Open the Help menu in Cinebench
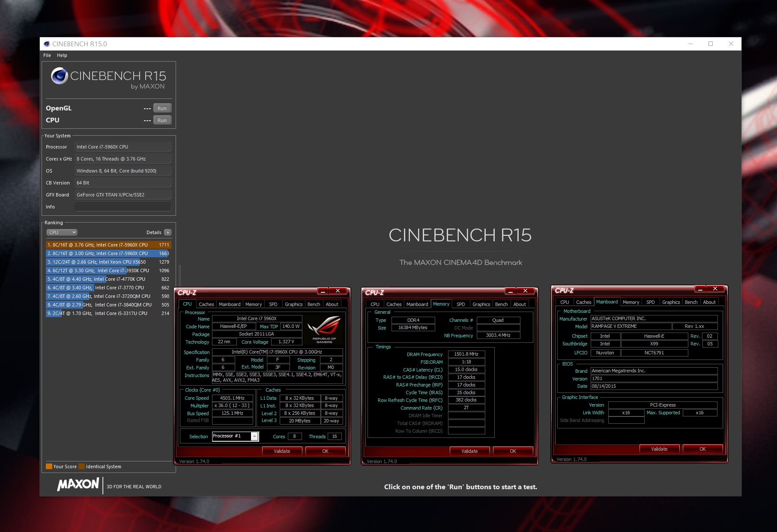The width and height of the screenshot is (777, 532). [x=62, y=55]
